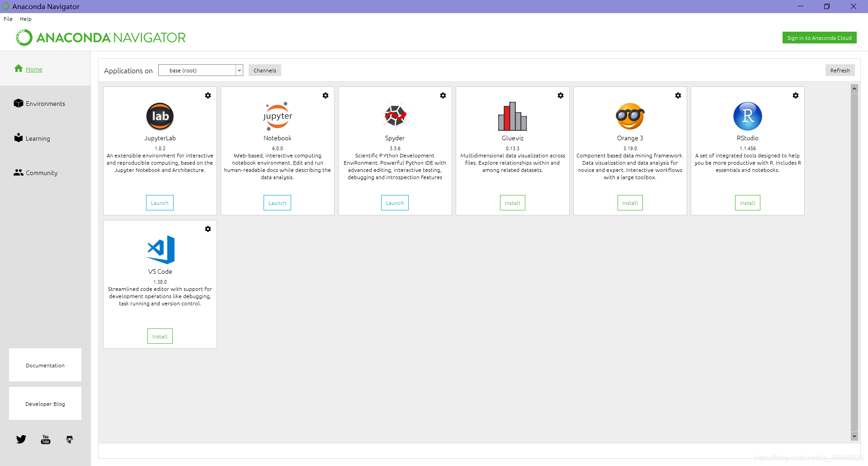
Task: Click the Spyder app icon
Action: 395,116
